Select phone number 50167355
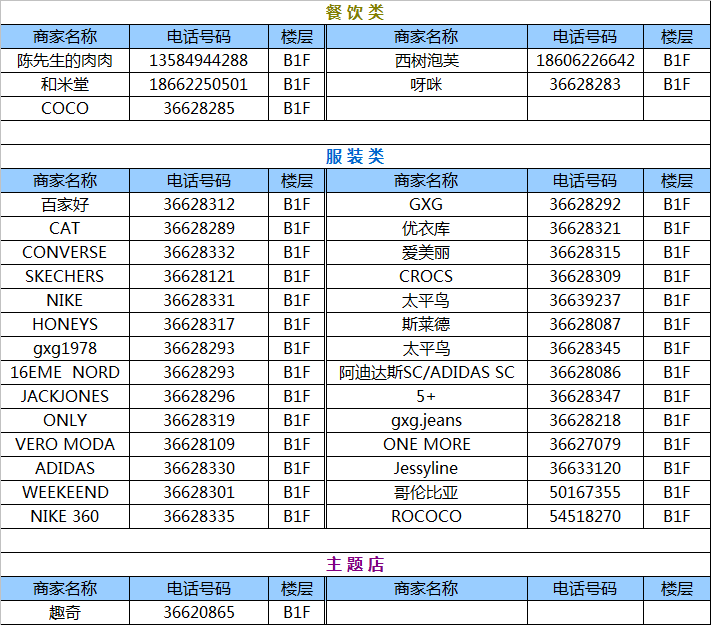711x625 pixels. pyautogui.click(x=585, y=492)
